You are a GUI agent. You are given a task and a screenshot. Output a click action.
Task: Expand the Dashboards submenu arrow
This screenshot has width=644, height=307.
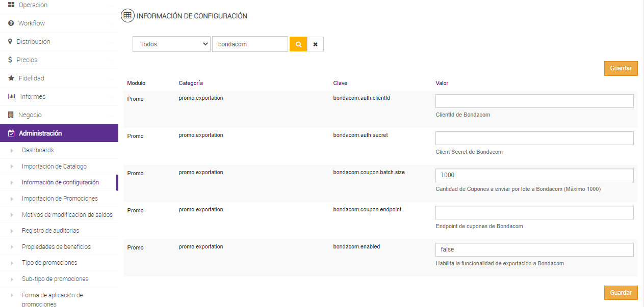pyautogui.click(x=12, y=151)
